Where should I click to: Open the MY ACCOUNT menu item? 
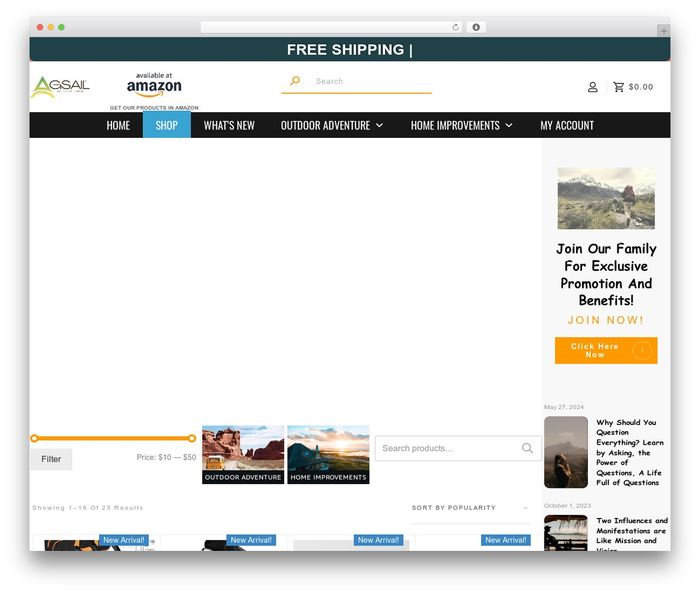[567, 125]
